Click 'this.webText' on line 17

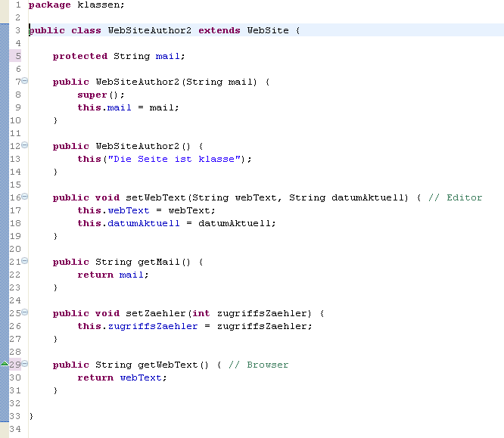tap(114, 210)
